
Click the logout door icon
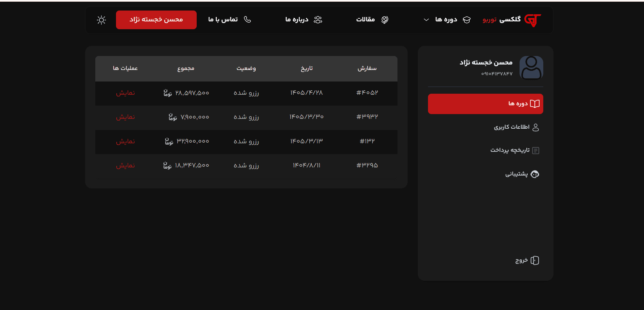pyautogui.click(x=535, y=260)
